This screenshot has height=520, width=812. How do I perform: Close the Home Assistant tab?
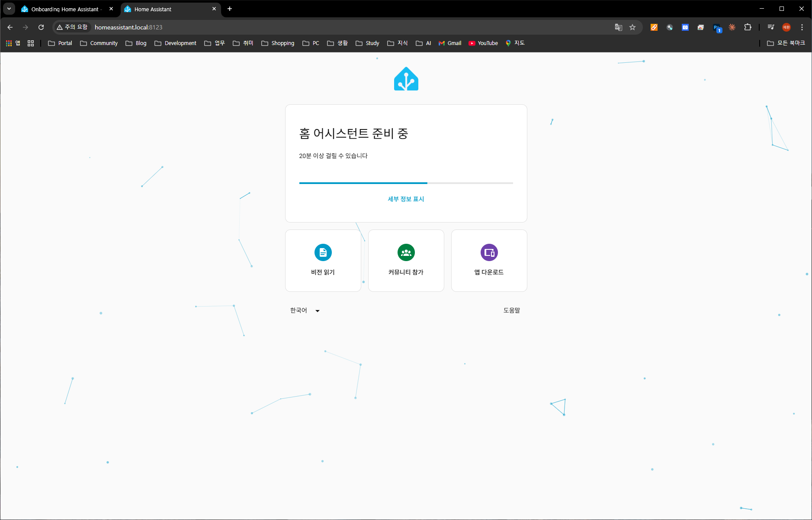(214, 9)
